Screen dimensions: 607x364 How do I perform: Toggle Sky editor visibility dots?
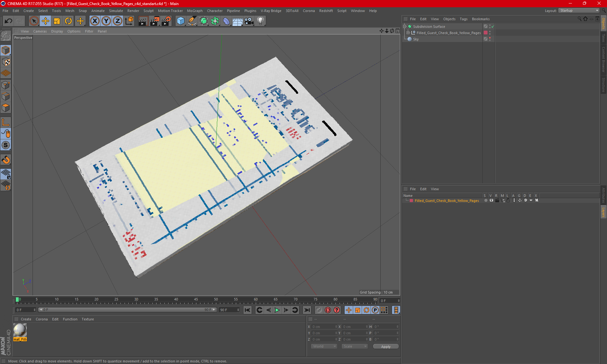pos(490,39)
